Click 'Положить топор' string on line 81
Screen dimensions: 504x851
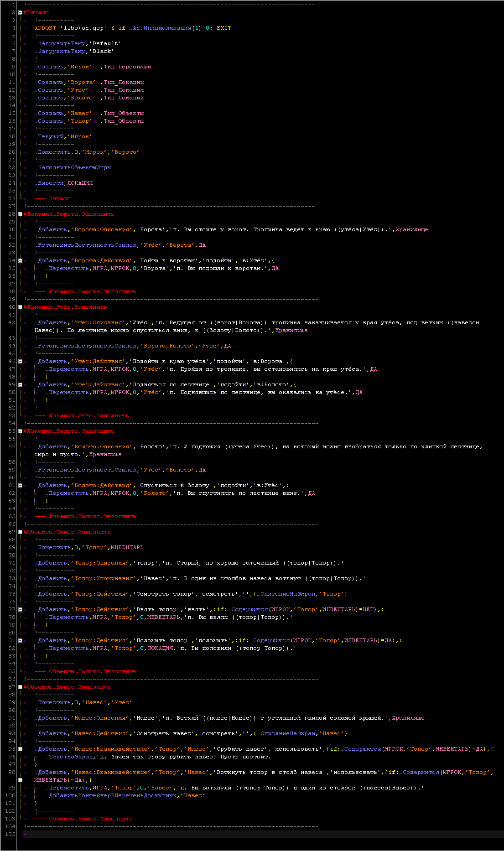pyautogui.click(x=164, y=640)
